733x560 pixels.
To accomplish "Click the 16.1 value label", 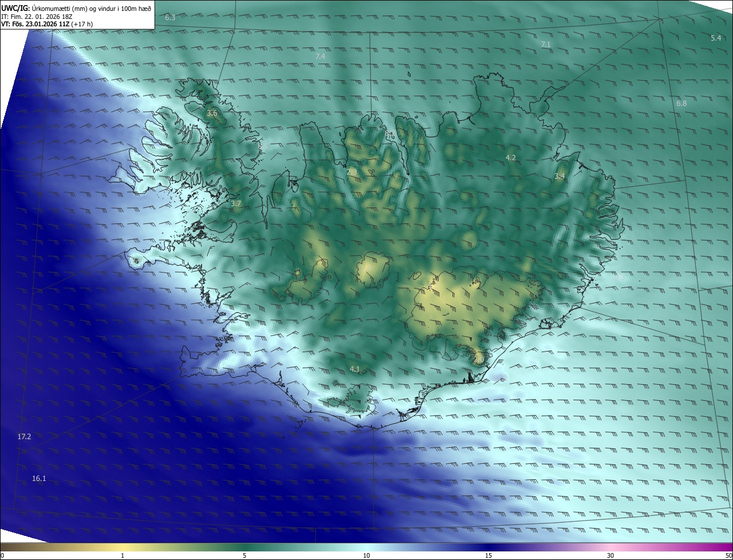I will pos(39,478).
